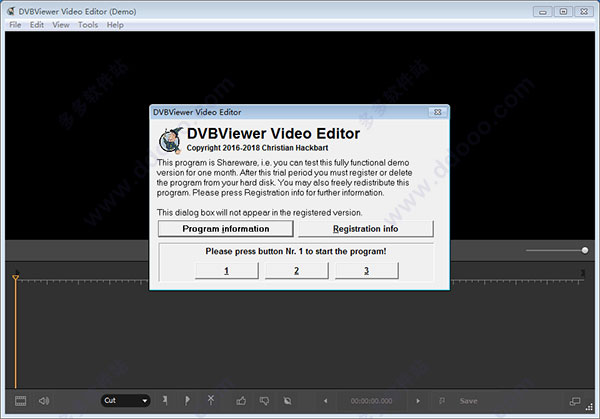Click button number 2 in dialog

coord(297,271)
